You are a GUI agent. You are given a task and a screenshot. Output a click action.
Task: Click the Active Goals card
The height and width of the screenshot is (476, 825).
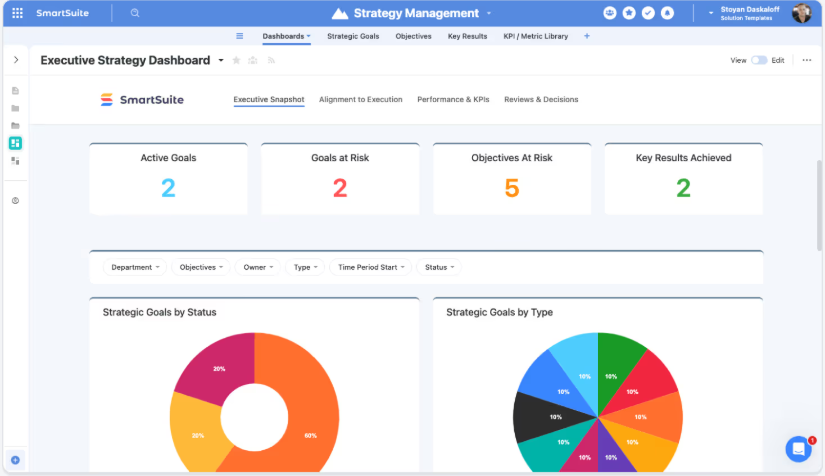click(168, 179)
